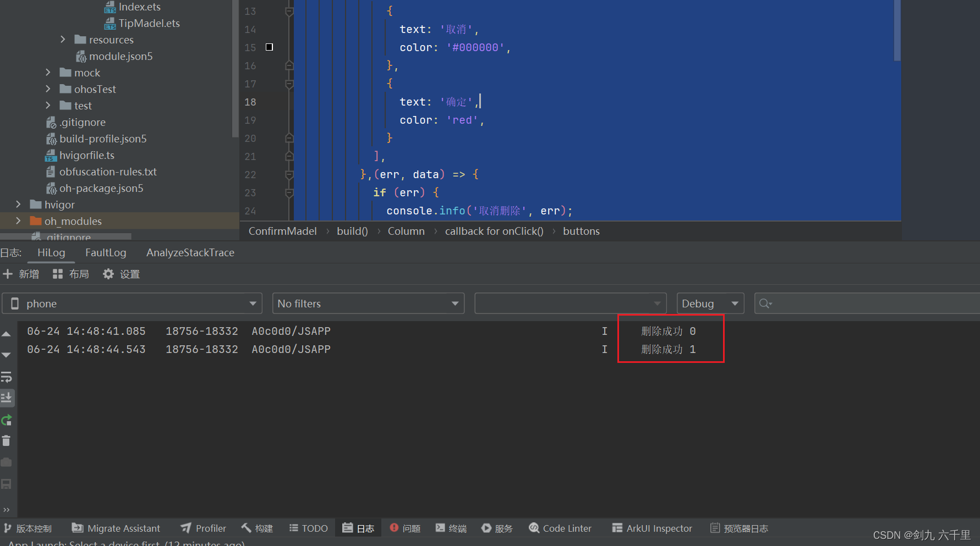Open the Debug log level dropdown
The height and width of the screenshot is (546, 980).
click(710, 304)
